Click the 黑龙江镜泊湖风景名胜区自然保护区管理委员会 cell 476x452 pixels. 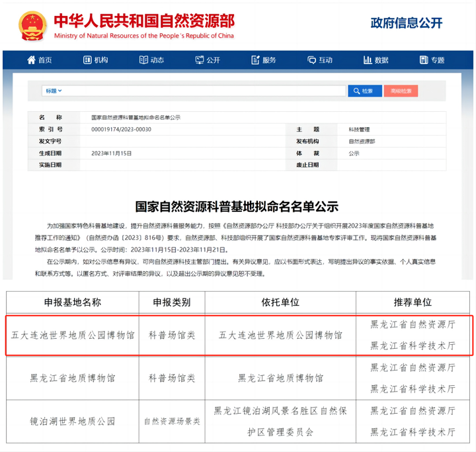pos(280,422)
